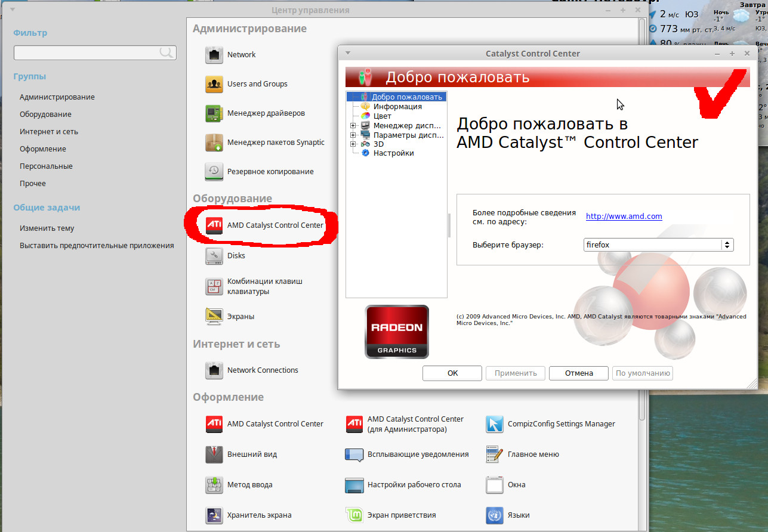Open Экран приветствия settings

(354, 515)
